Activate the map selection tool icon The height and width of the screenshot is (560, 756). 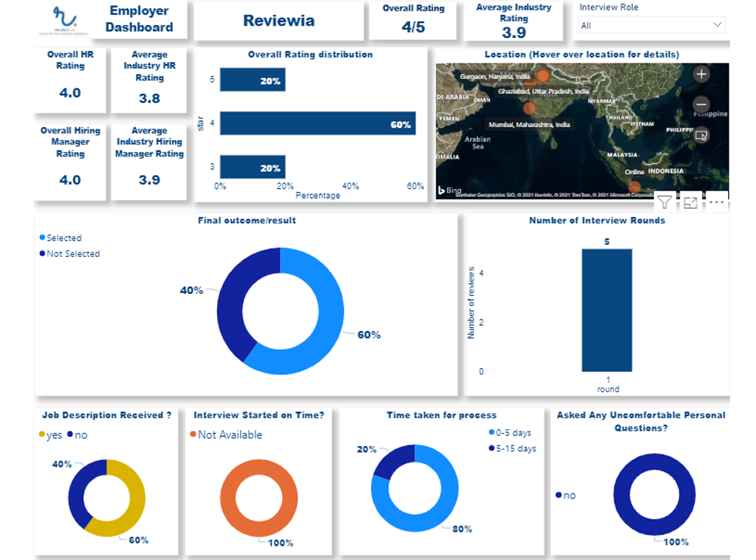click(x=701, y=135)
